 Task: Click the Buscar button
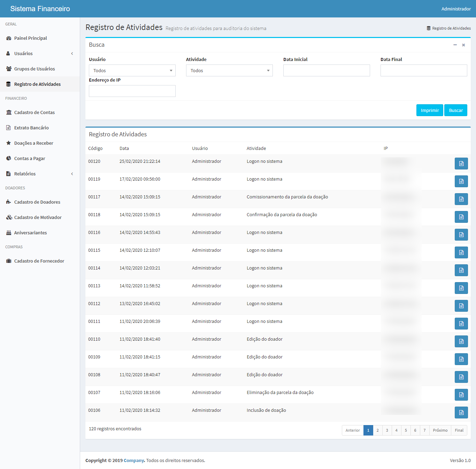[x=455, y=111]
